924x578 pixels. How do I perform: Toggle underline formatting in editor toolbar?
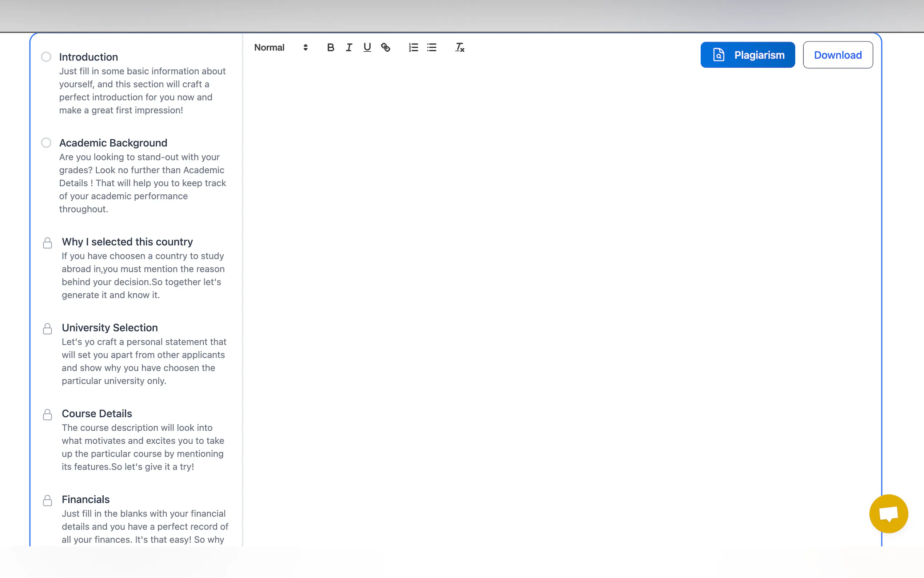point(367,47)
